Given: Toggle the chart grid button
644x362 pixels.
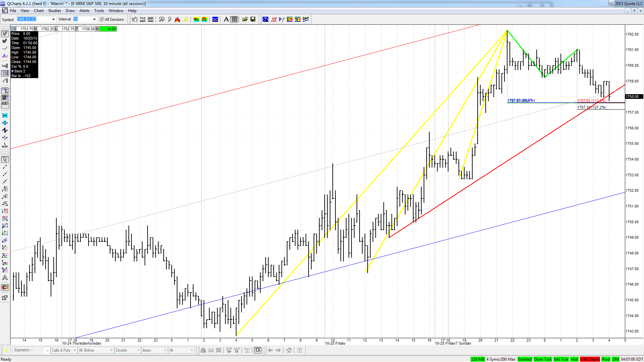Looking at the screenshot, I should 234,19.
